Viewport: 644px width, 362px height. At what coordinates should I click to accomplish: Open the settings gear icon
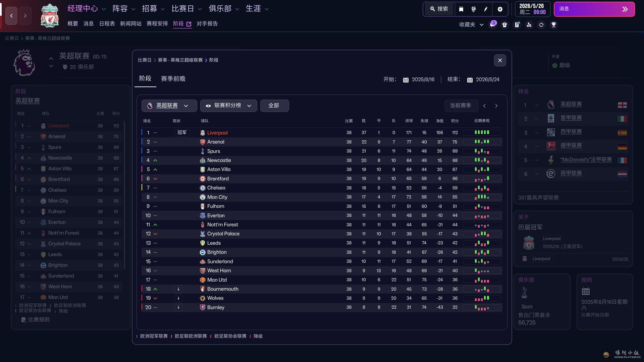coord(500,9)
